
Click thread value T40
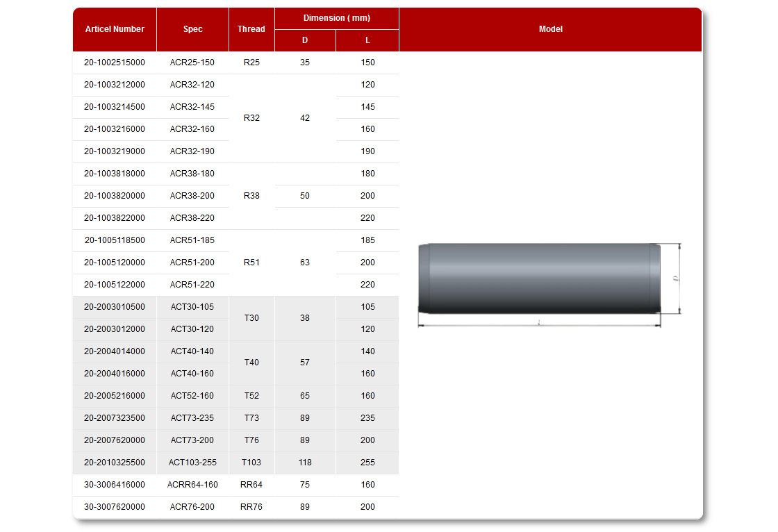point(251,363)
